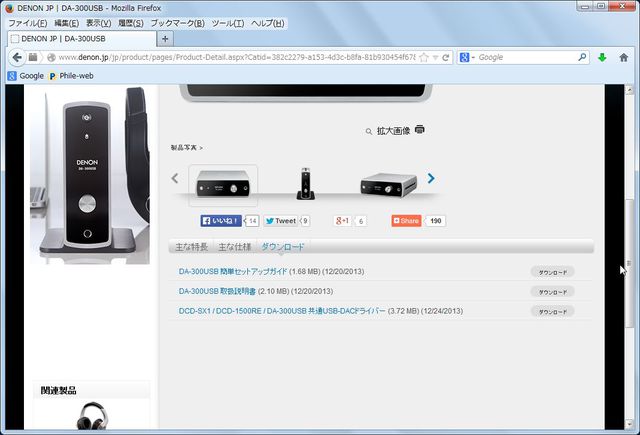The width and height of the screenshot is (640, 435).
Task: Click the 製品写真 link
Action: point(187,148)
